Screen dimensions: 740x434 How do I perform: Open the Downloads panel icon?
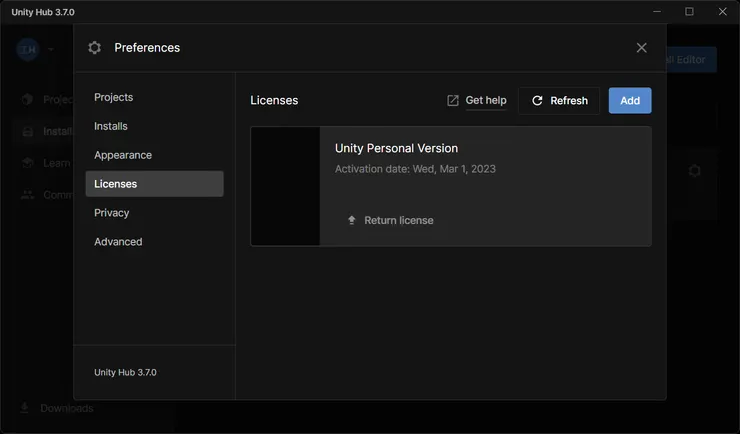point(25,408)
